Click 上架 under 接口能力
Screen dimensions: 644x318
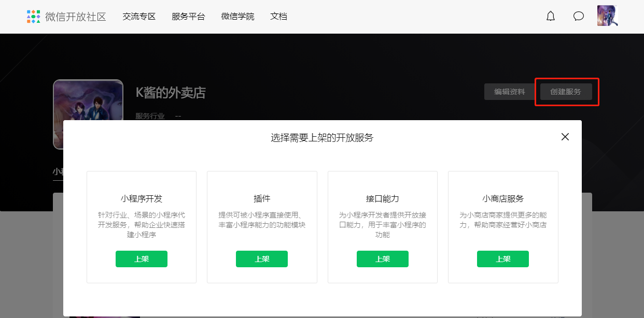point(383,259)
